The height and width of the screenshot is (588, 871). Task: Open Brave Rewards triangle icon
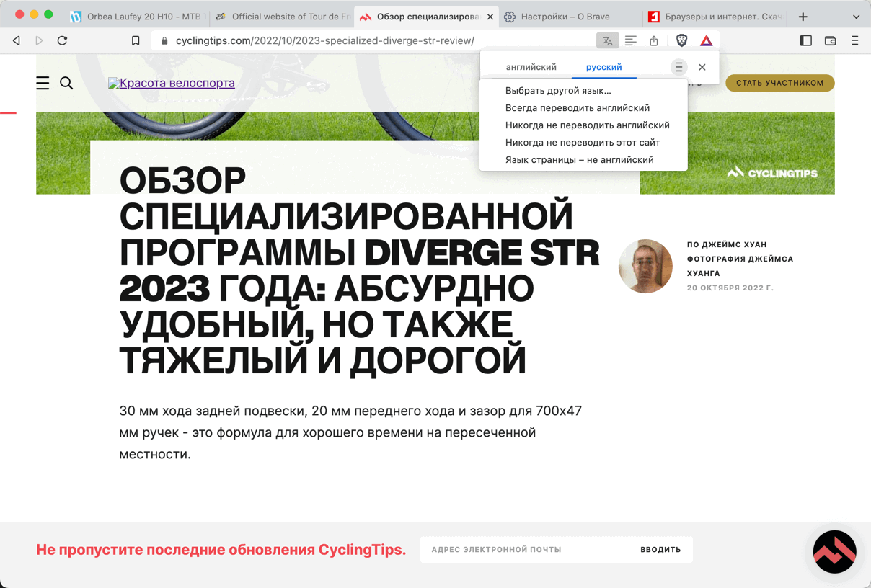(x=707, y=41)
